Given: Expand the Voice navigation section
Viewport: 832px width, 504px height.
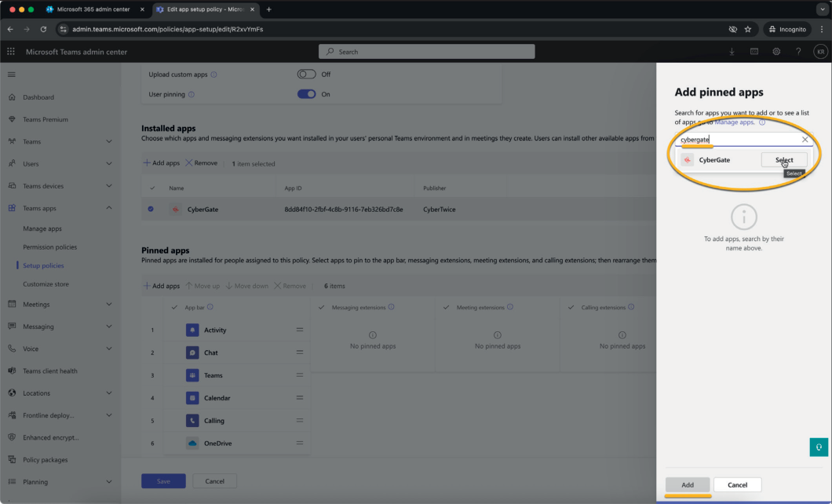Looking at the screenshot, I should [110, 348].
